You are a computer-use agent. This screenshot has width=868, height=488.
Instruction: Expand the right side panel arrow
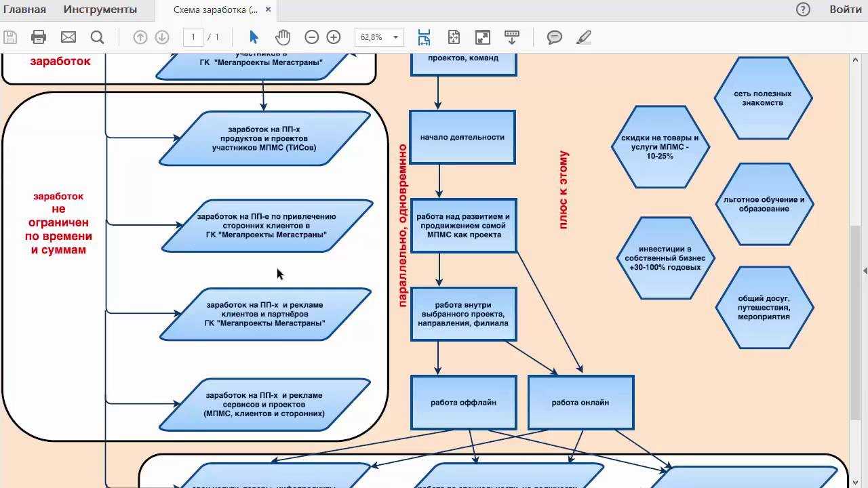tap(865, 270)
